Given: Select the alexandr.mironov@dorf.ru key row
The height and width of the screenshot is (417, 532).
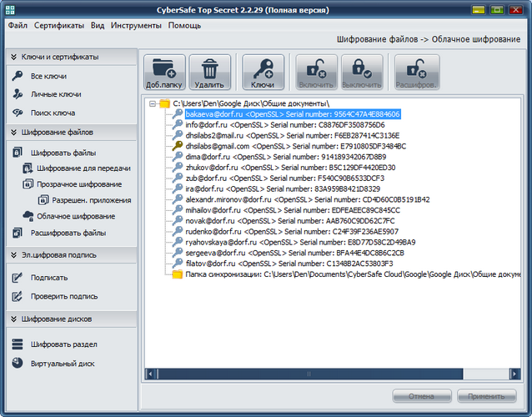Looking at the screenshot, I should point(308,199).
